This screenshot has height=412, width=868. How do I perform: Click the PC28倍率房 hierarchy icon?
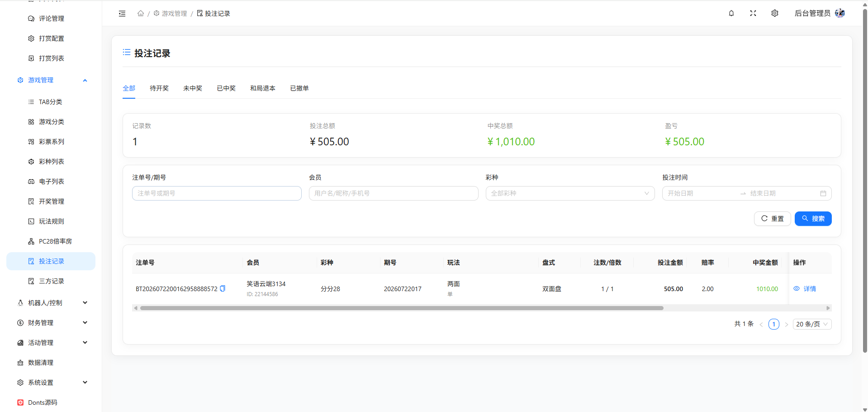31,241
